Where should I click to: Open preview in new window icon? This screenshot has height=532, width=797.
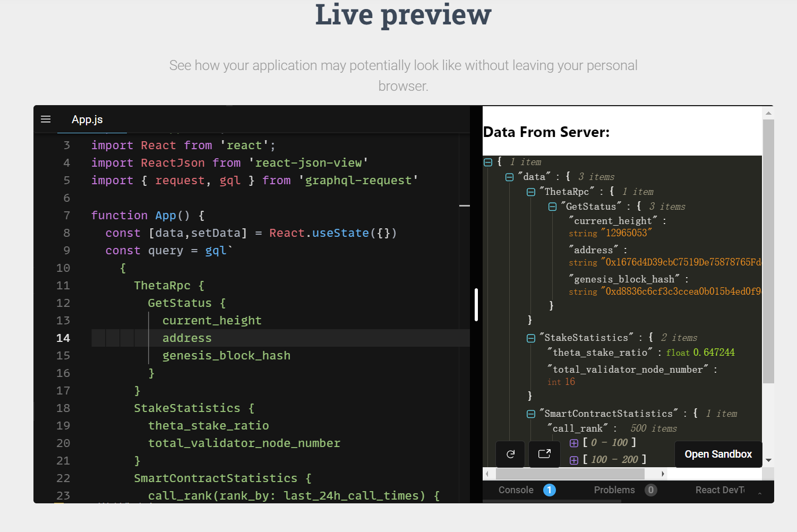[x=544, y=454]
